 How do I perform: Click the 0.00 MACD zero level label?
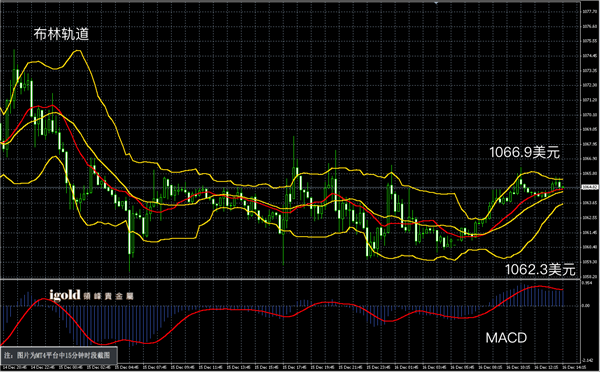click(x=585, y=306)
